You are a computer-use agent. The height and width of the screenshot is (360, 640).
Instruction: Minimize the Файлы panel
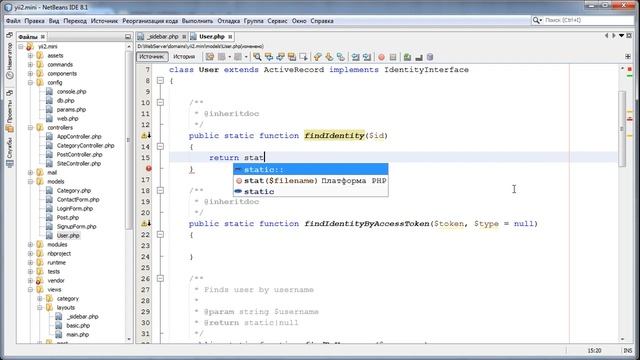(128, 37)
